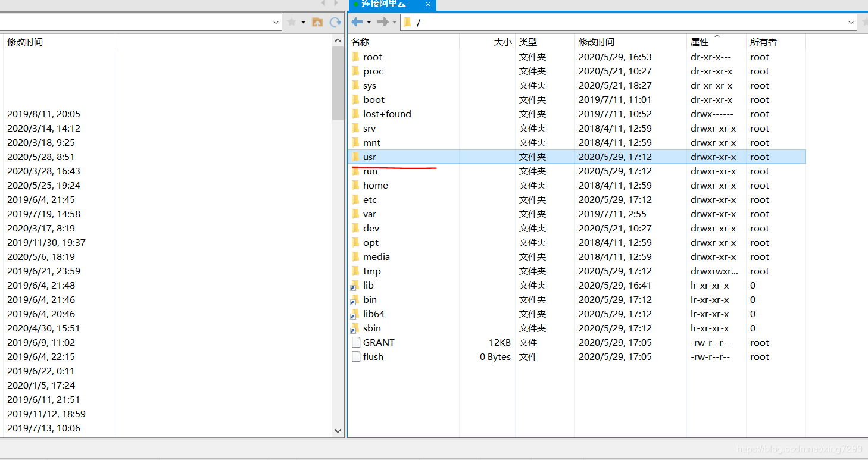Select the opt folder icon
The height and width of the screenshot is (460, 868).
[355, 242]
